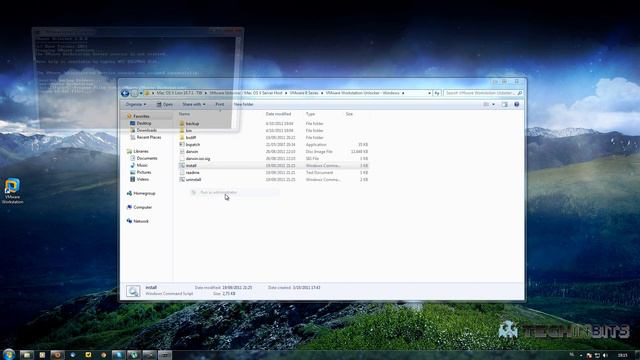Select Network in navigation pane
Image resolution: width=640 pixels, height=360 pixels.
141,221
